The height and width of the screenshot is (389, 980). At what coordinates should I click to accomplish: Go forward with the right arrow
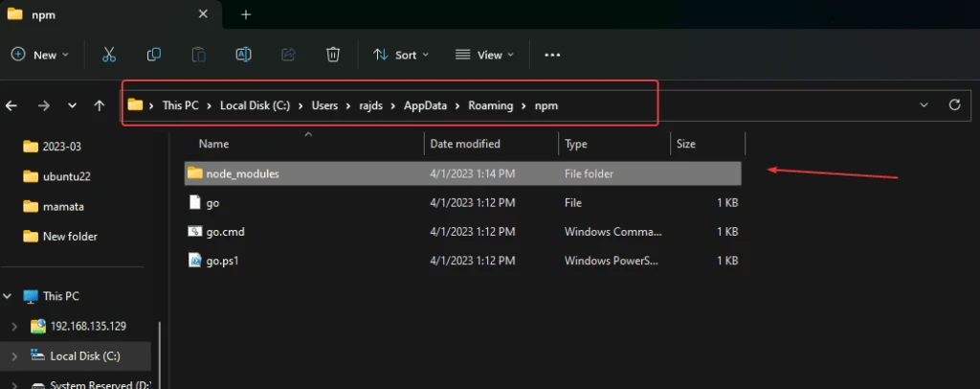tap(44, 105)
